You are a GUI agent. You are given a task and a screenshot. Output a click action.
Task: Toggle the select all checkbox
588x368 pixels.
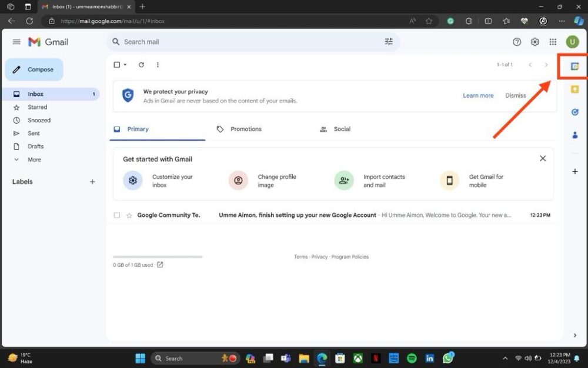[x=116, y=65]
